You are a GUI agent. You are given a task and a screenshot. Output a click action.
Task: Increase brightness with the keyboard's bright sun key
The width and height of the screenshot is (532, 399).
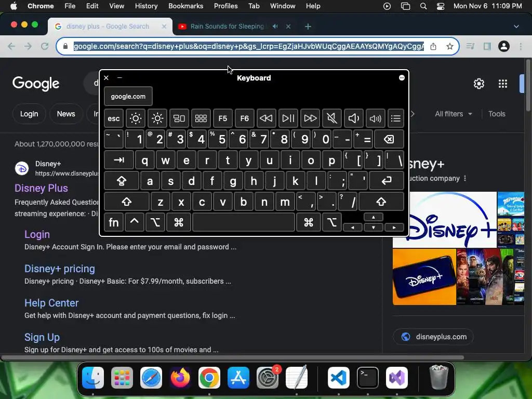[157, 118]
